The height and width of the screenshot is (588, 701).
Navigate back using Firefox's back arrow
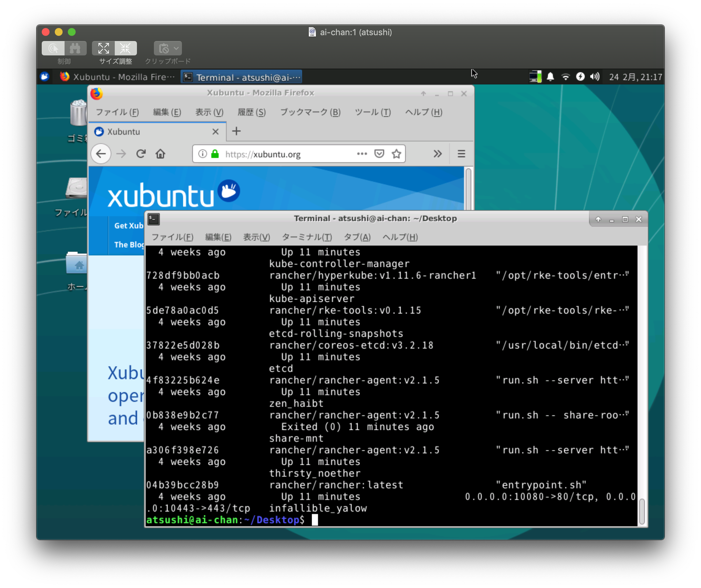(x=101, y=154)
